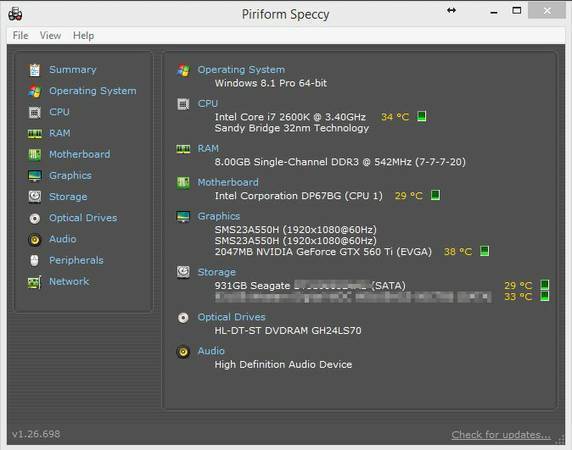Open the CPU heading link in summary

(x=208, y=104)
